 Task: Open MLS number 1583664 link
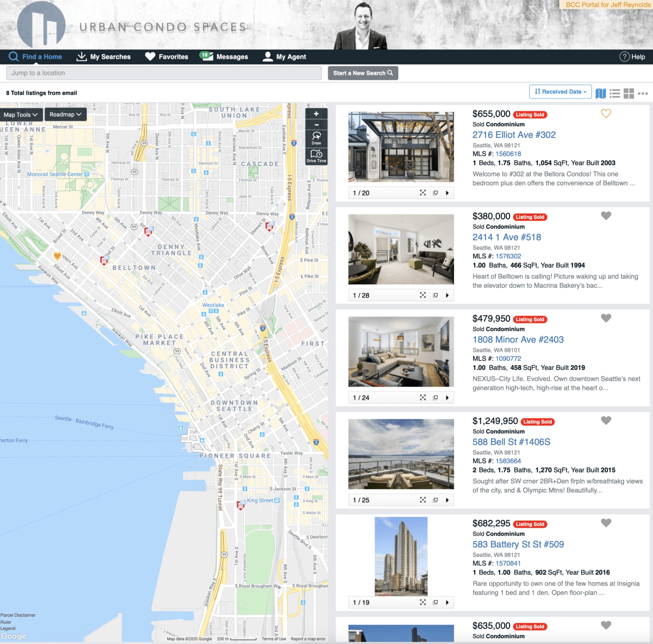coord(508,461)
